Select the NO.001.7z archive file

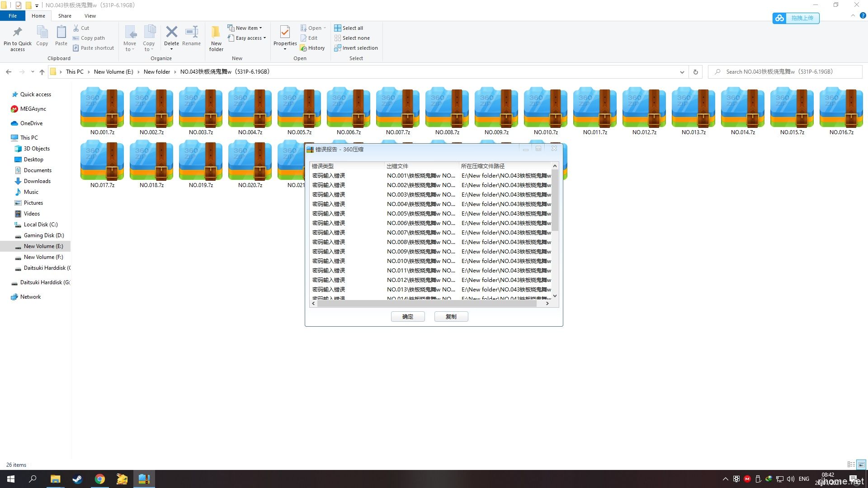(103, 111)
